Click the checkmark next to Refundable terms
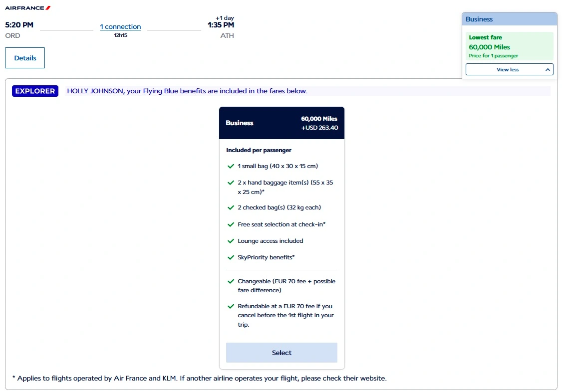 [x=231, y=306]
